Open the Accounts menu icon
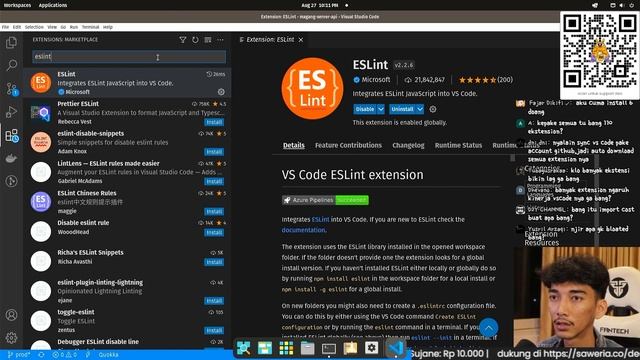 (11, 315)
